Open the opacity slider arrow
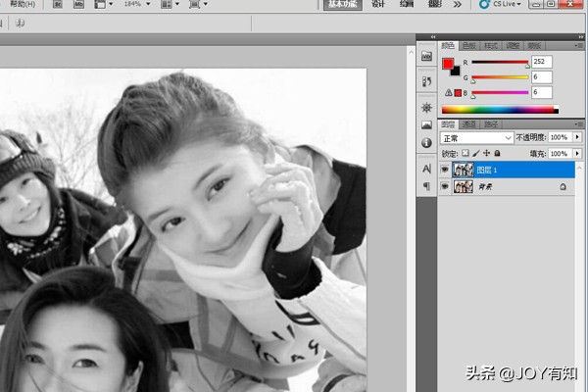Image resolution: width=588 pixels, height=392 pixels. click(x=577, y=137)
